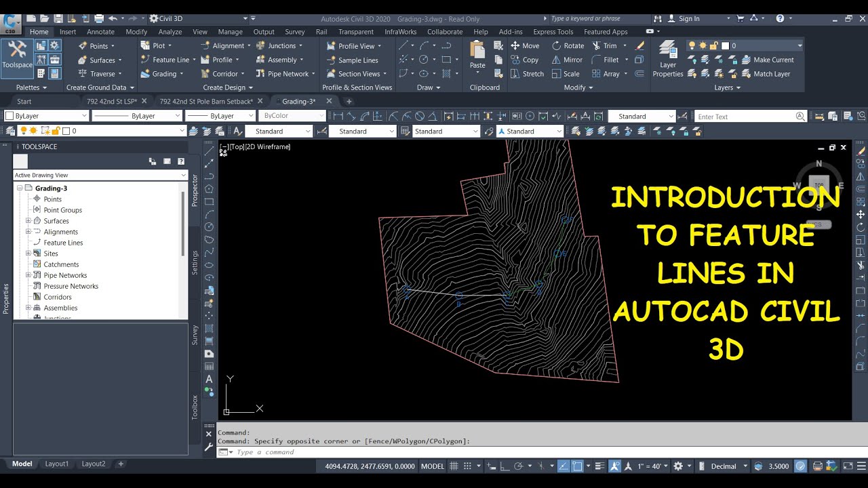Choose the Fillet tool

(605, 60)
